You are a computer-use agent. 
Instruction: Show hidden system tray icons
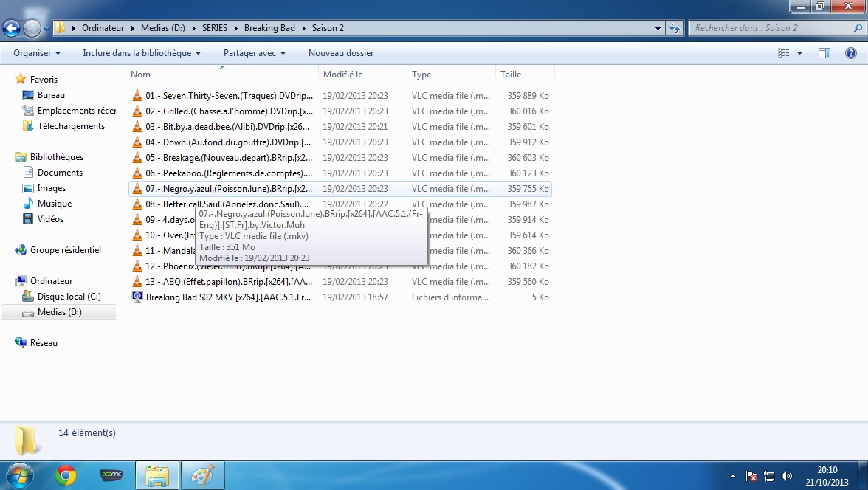point(734,475)
